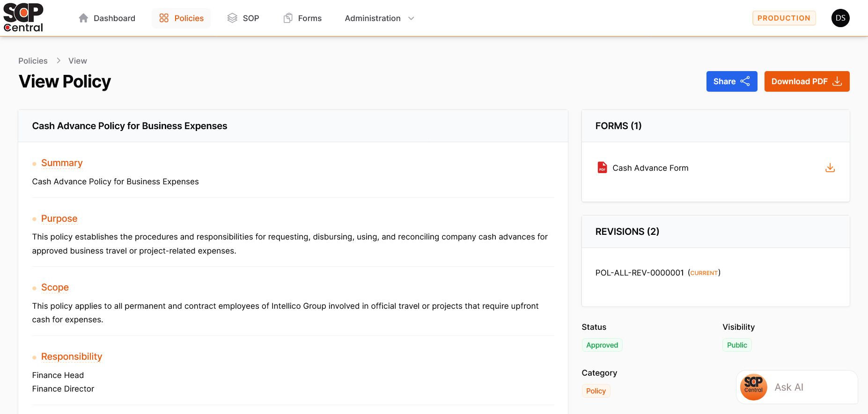
Task: Click the Forms clipboard icon
Action: pos(288,18)
